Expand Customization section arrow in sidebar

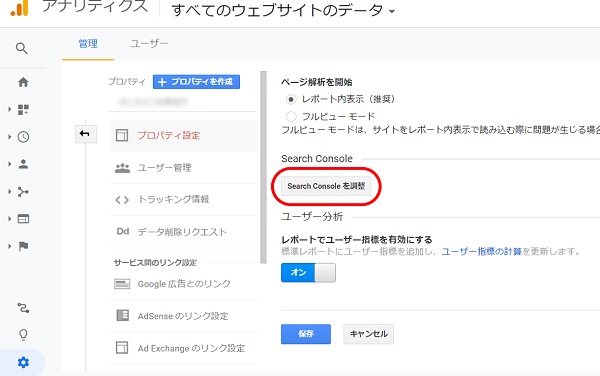(10, 110)
